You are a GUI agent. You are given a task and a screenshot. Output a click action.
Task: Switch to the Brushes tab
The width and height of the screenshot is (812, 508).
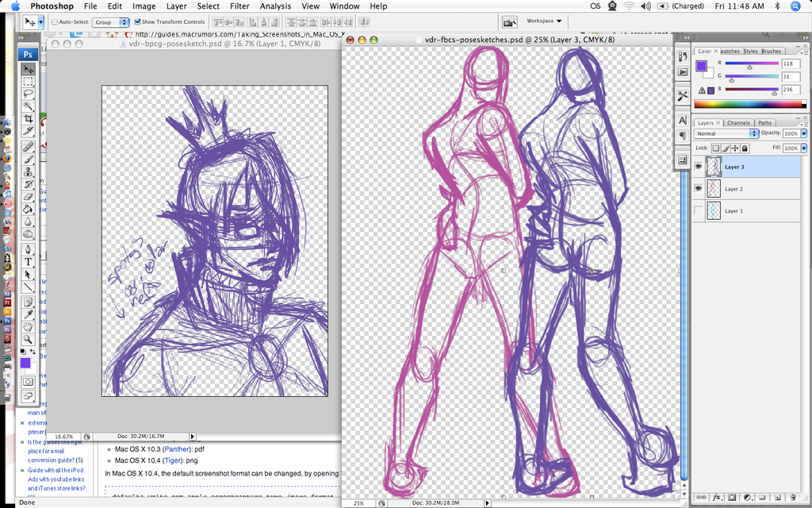(771, 52)
